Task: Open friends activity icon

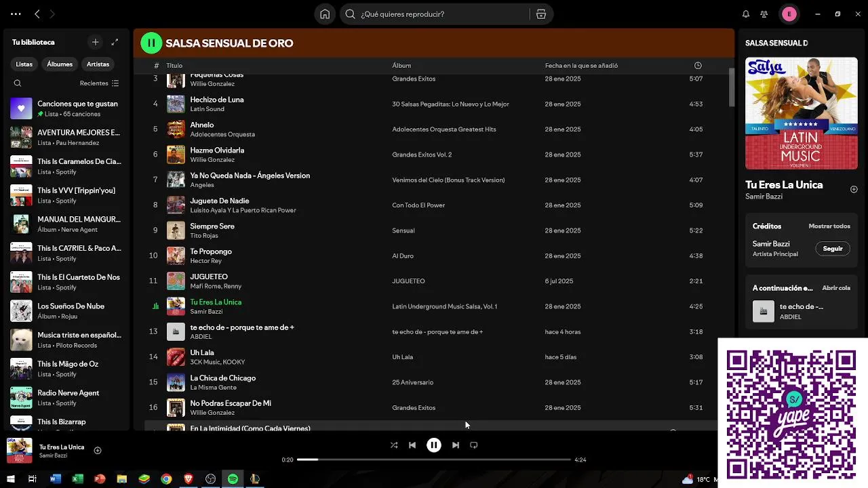Action: click(x=764, y=14)
